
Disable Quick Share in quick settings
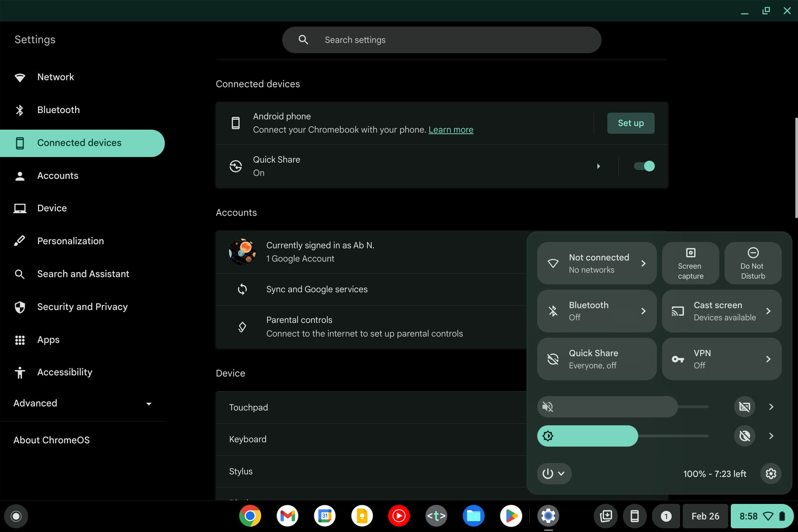pyautogui.click(x=596, y=359)
